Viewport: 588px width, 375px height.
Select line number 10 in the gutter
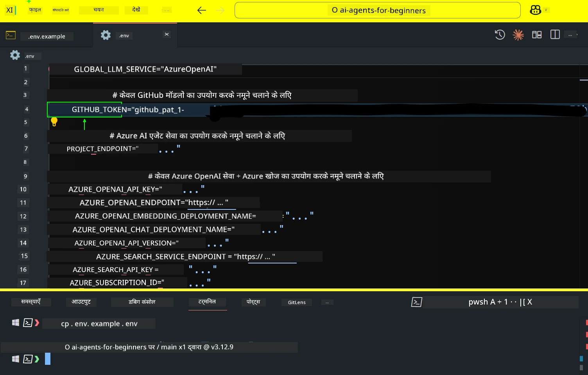pyautogui.click(x=23, y=189)
